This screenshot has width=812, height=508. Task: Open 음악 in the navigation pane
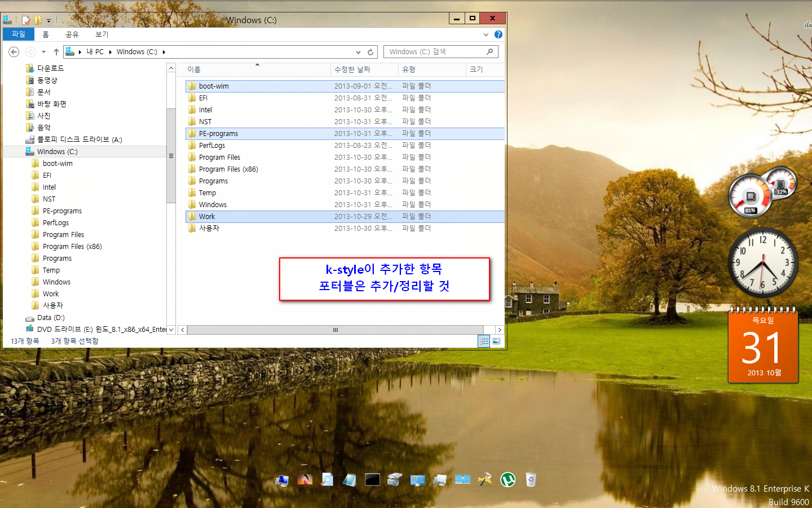point(38,128)
